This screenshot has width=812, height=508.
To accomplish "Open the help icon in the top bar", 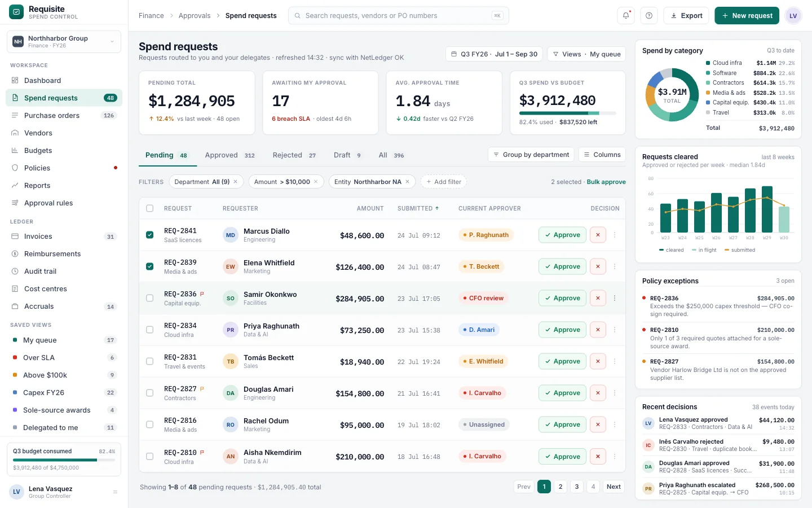I will (649, 16).
